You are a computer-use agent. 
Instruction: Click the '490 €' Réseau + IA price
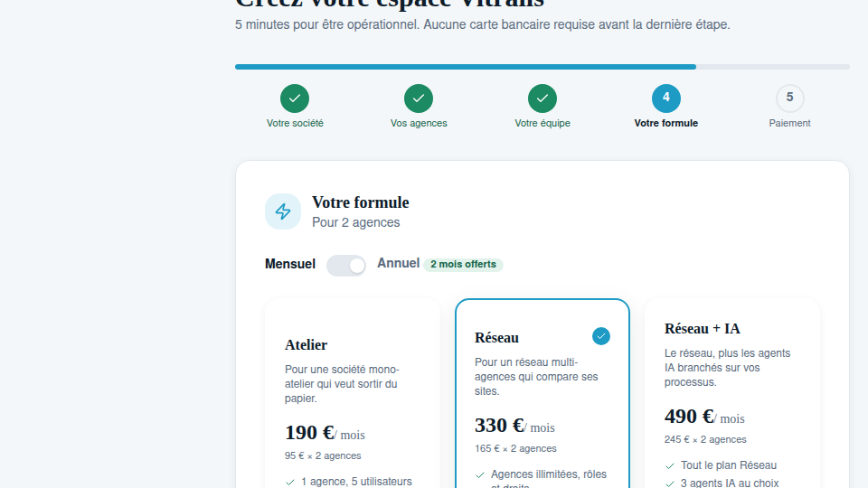point(689,416)
